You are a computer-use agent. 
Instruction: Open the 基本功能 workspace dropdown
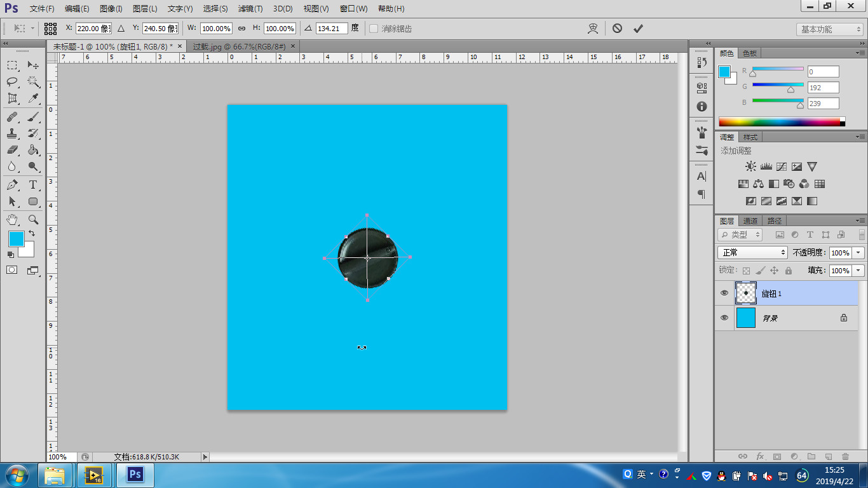tap(830, 29)
